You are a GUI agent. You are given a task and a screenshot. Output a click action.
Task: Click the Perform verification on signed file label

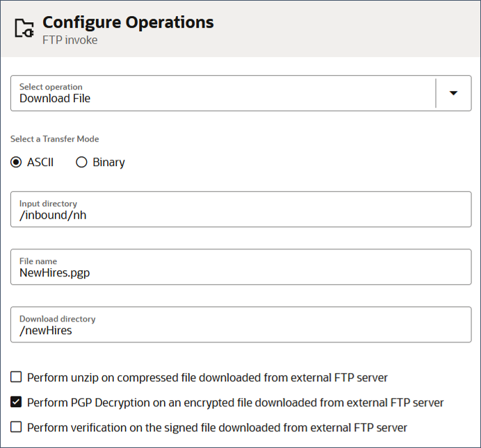click(x=217, y=427)
